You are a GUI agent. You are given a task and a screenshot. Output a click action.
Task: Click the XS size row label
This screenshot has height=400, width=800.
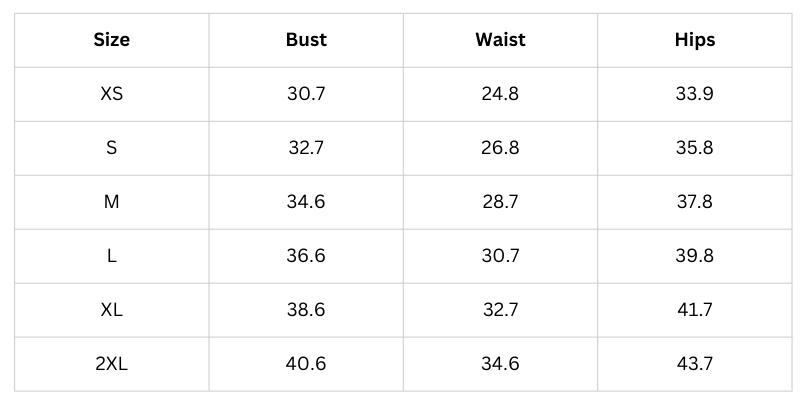point(112,95)
